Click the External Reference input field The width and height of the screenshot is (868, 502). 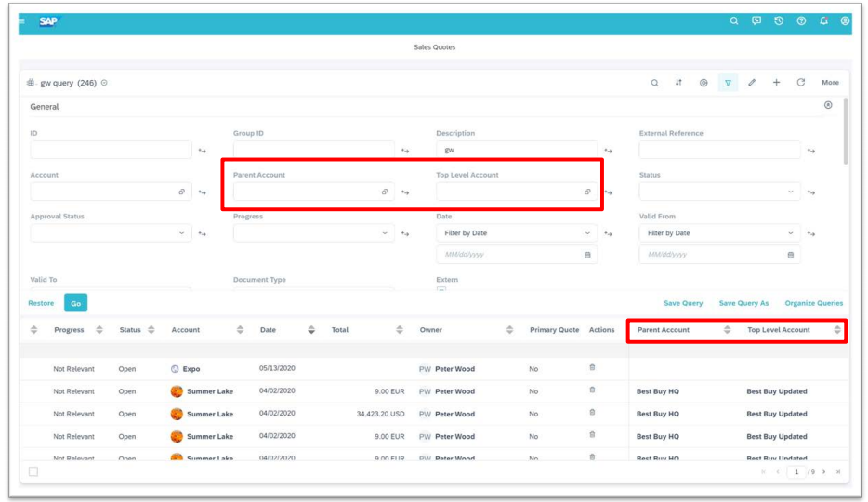click(719, 150)
